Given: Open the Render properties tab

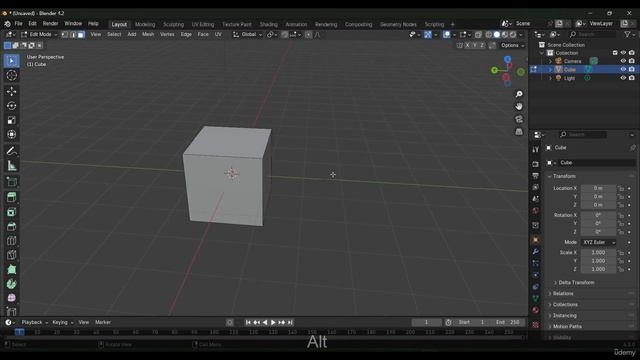Looking at the screenshot, I should [x=536, y=164].
